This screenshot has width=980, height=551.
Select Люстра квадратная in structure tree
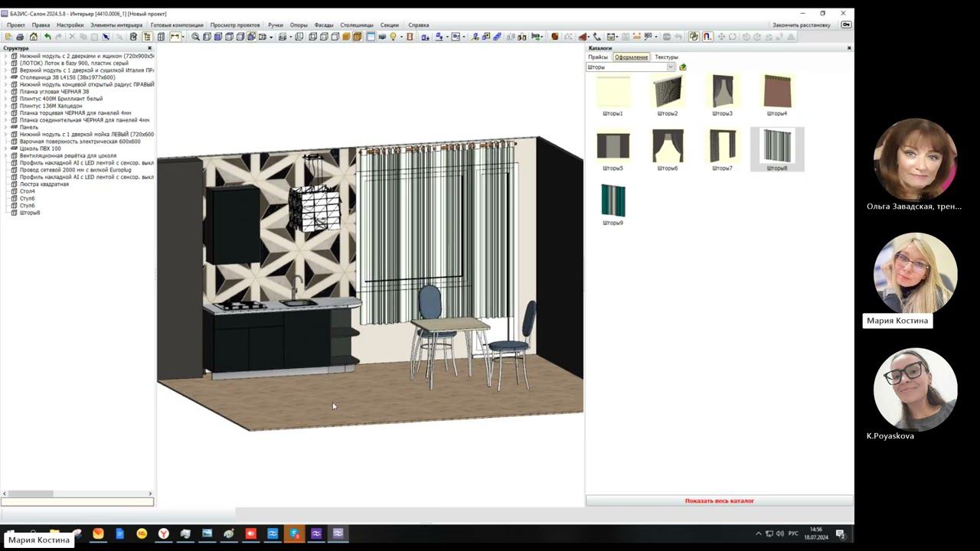(44, 184)
